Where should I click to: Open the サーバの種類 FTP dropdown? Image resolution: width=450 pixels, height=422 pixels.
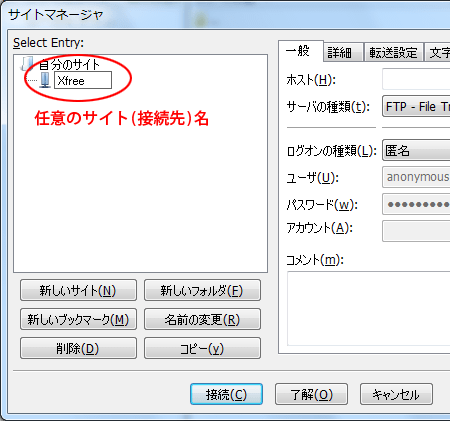416,106
